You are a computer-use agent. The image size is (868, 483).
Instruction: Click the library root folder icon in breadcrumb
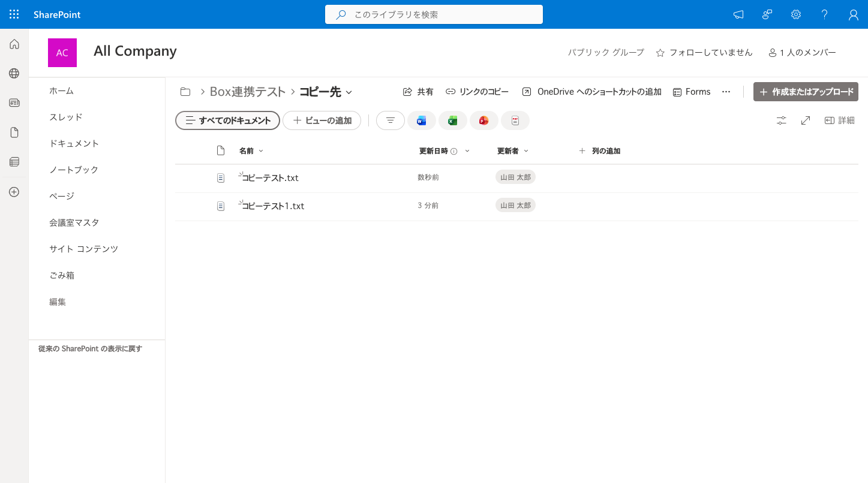185,92
